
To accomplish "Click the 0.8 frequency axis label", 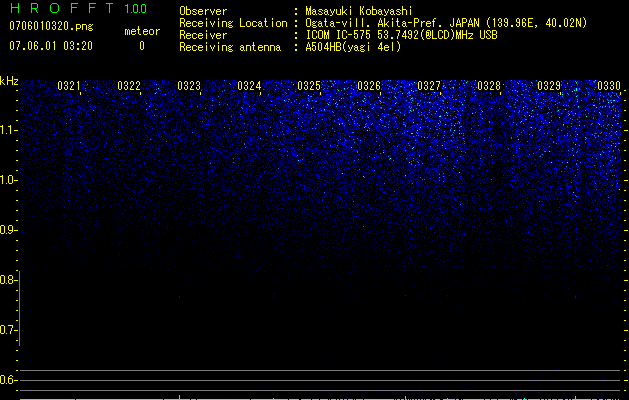I will [7, 280].
